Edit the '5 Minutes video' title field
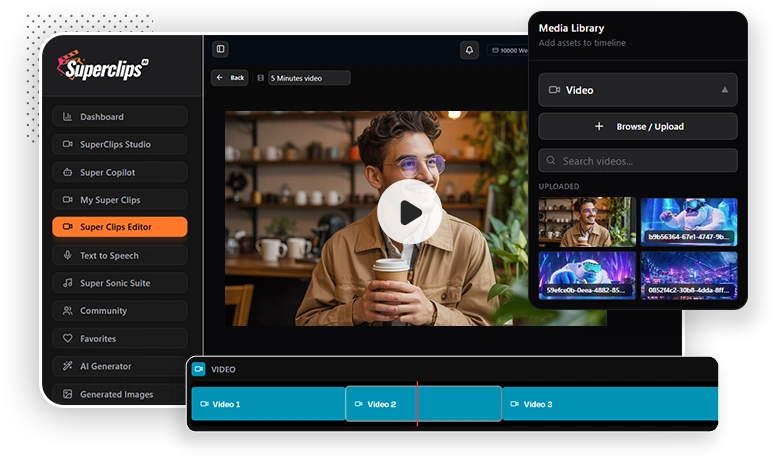Screen dimensions: 775x457 click(309, 78)
